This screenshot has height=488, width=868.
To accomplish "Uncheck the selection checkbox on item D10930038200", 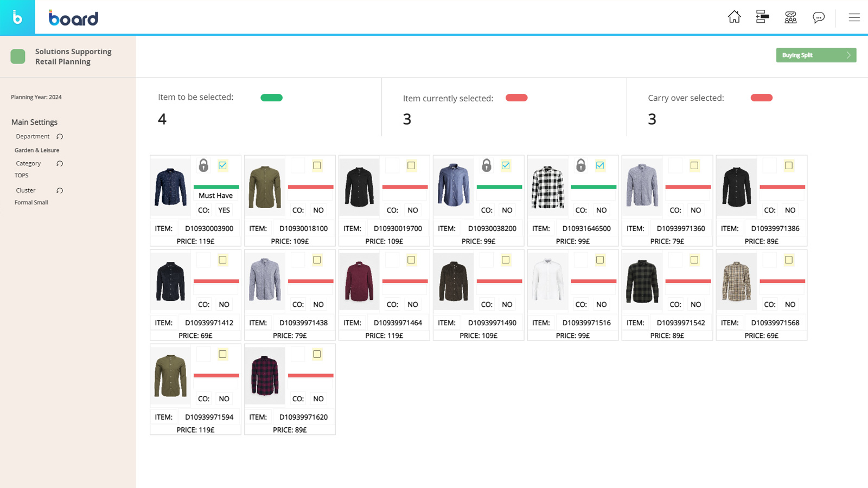I will pos(506,165).
